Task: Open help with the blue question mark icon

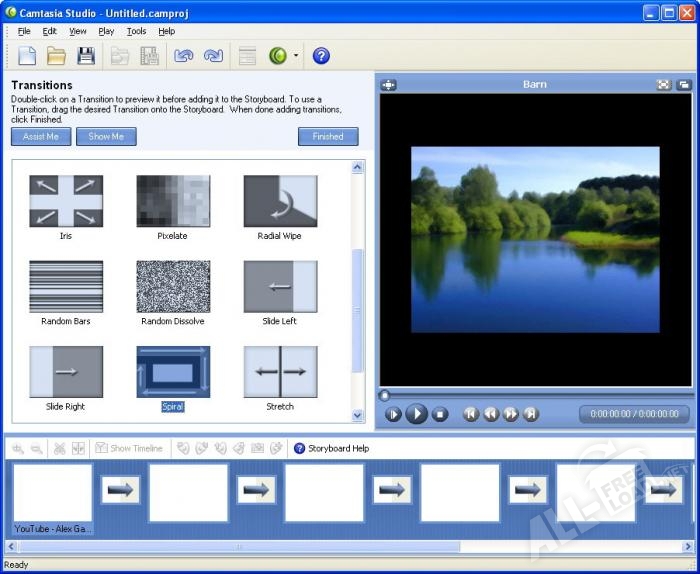Action: click(321, 56)
